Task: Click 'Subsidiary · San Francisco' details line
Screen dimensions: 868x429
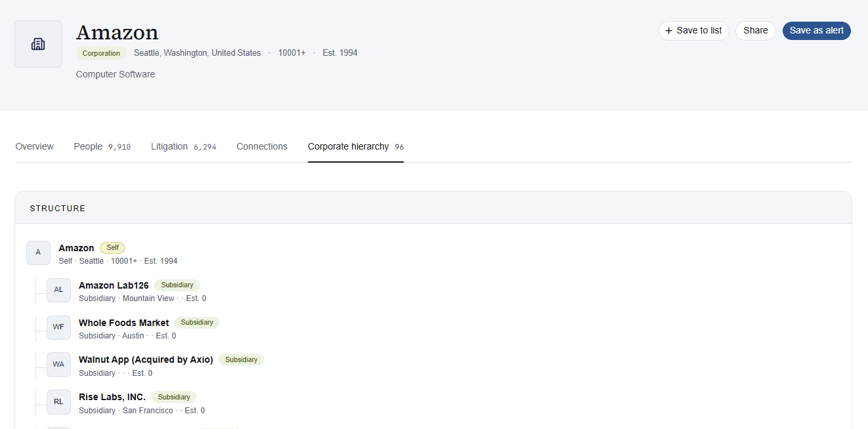Action: tap(142, 411)
